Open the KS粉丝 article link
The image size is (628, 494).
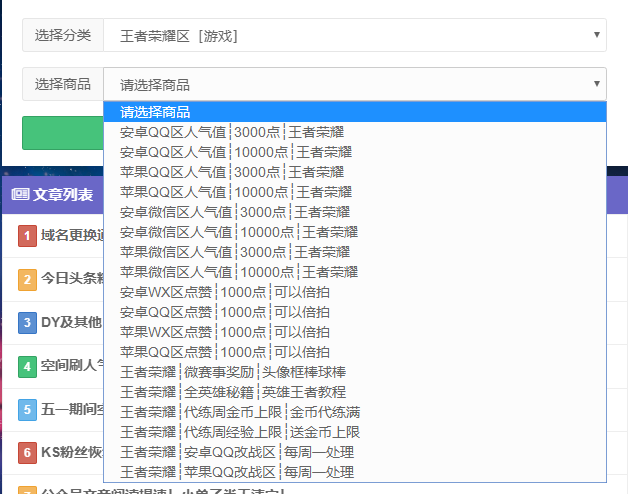pos(70,453)
